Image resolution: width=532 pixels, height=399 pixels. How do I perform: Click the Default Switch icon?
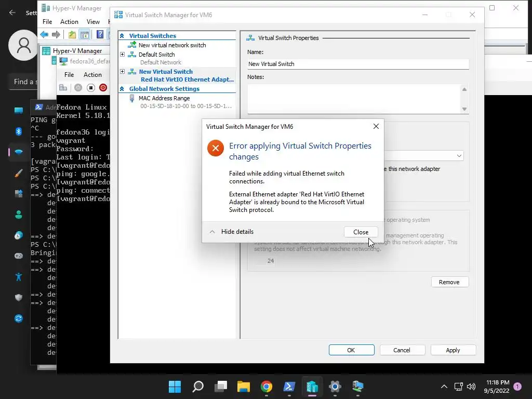click(132, 54)
